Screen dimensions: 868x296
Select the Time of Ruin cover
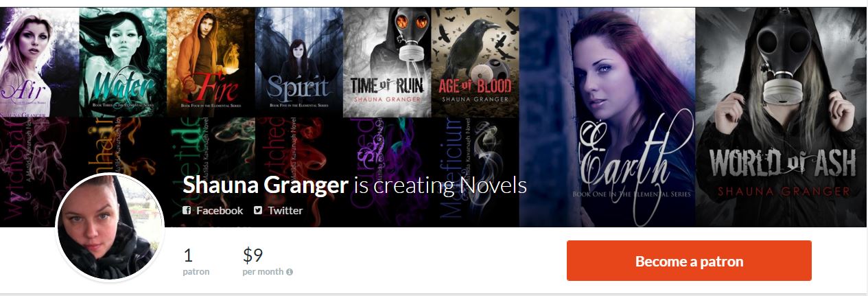click(387, 62)
